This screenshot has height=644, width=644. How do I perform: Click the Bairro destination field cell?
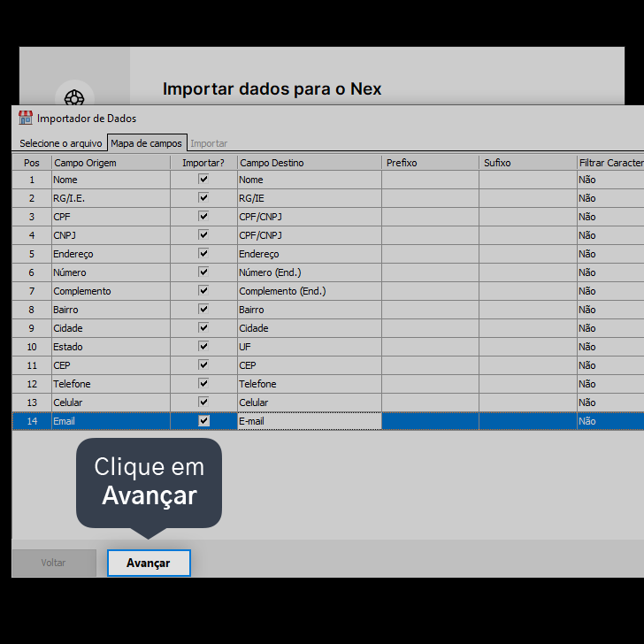(310, 310)
